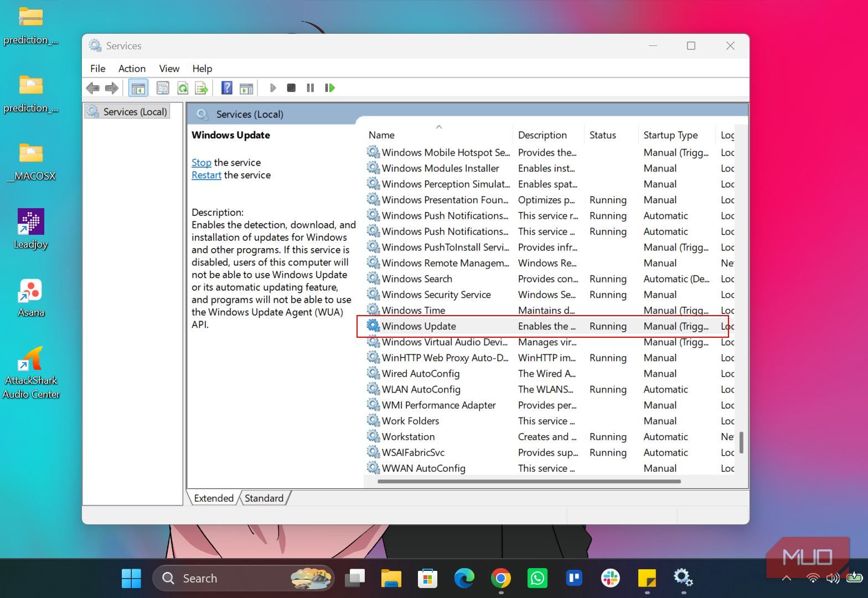Select the Windows Presentation Foun... service
This screenshot has height=598, width=868.
tap(549, 199)
